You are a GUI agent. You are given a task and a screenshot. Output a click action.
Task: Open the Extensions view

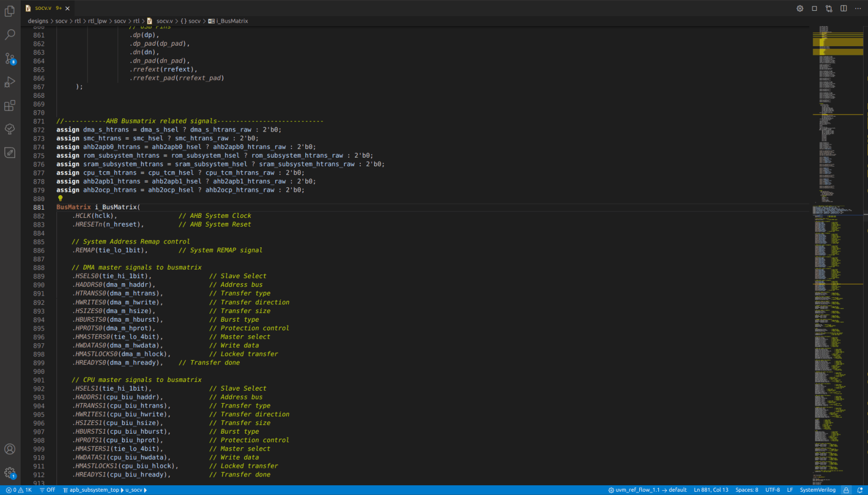click(10, 105)
